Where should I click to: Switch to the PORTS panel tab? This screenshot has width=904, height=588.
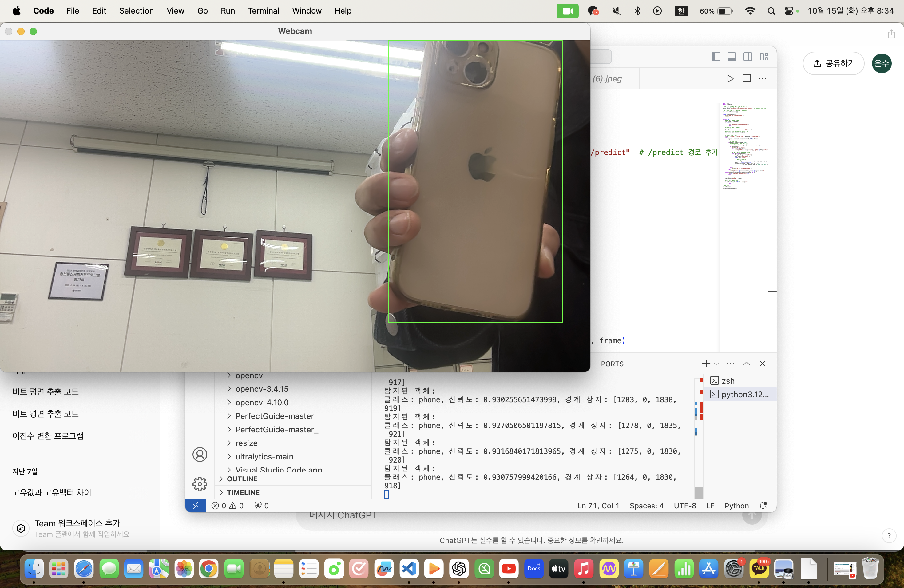(x=612, y=364)
